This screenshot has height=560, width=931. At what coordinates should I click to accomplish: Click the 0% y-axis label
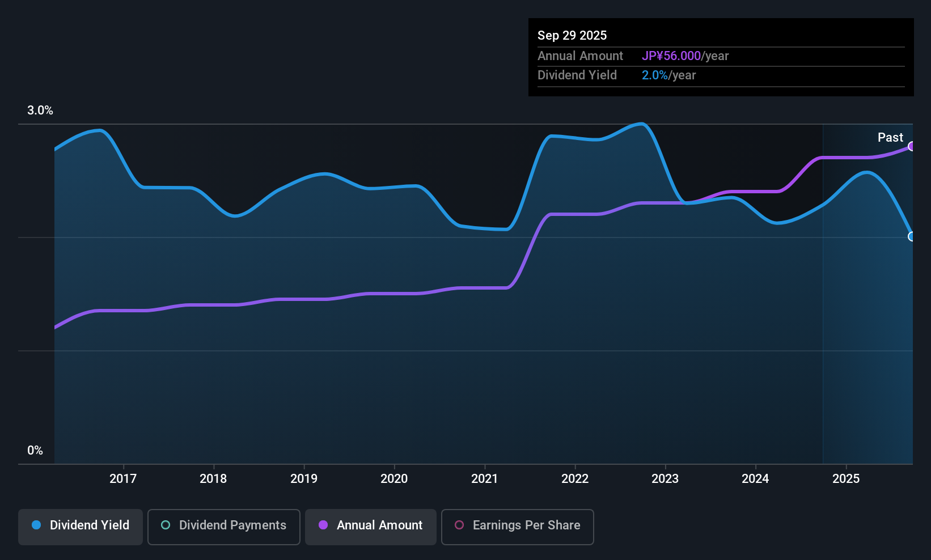pos(35,451)
